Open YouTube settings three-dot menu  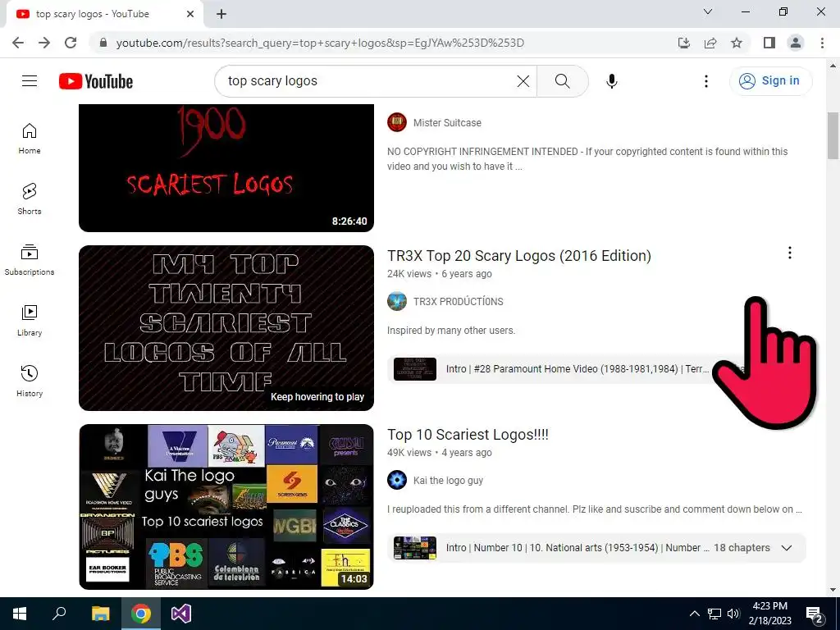pyautogui.click(x=706, y=81)
